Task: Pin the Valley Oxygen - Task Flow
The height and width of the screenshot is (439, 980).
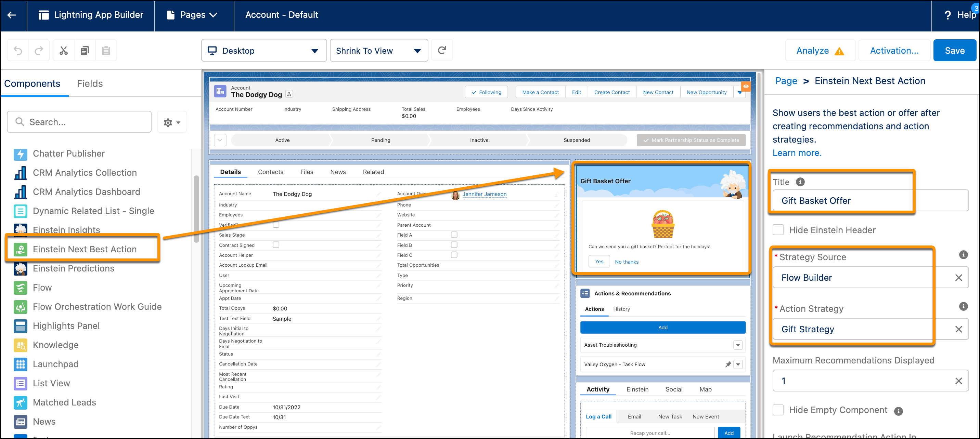Action: pyautogui.click(x=728, y=364)
